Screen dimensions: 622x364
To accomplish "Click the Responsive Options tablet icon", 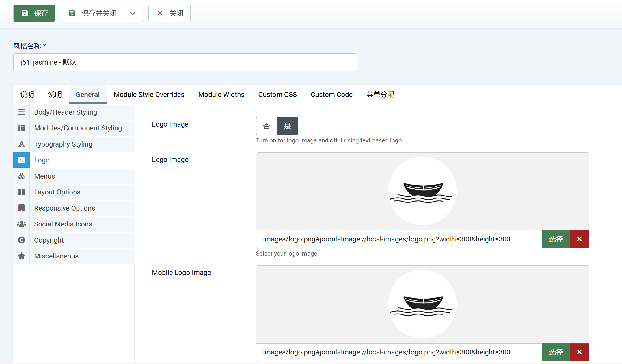I will coord(21,208).
